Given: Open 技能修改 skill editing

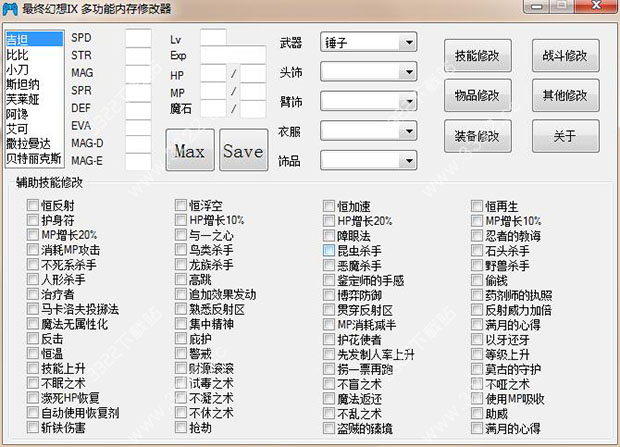Looking at the screenshot, I should [x=478, y=56].
